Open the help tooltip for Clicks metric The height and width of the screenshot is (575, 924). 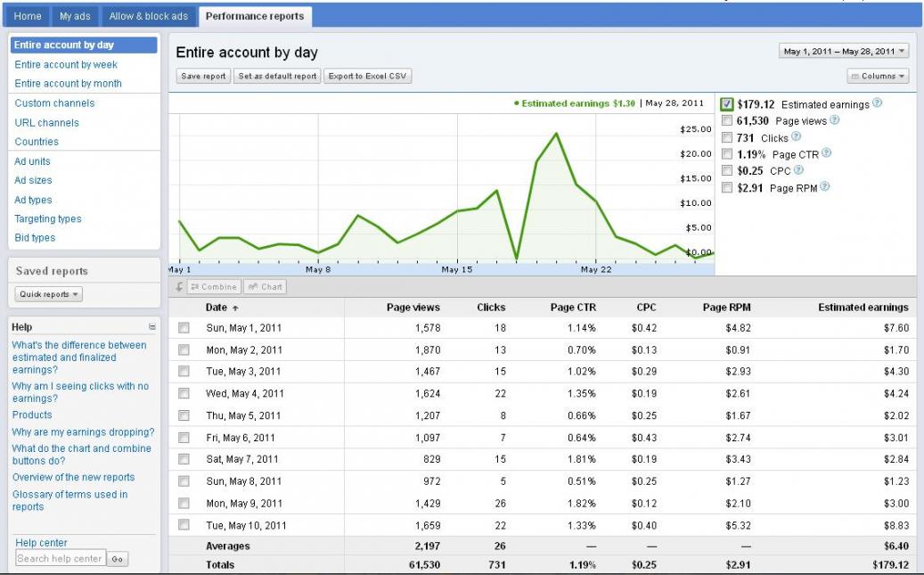(x=796, y=137)
